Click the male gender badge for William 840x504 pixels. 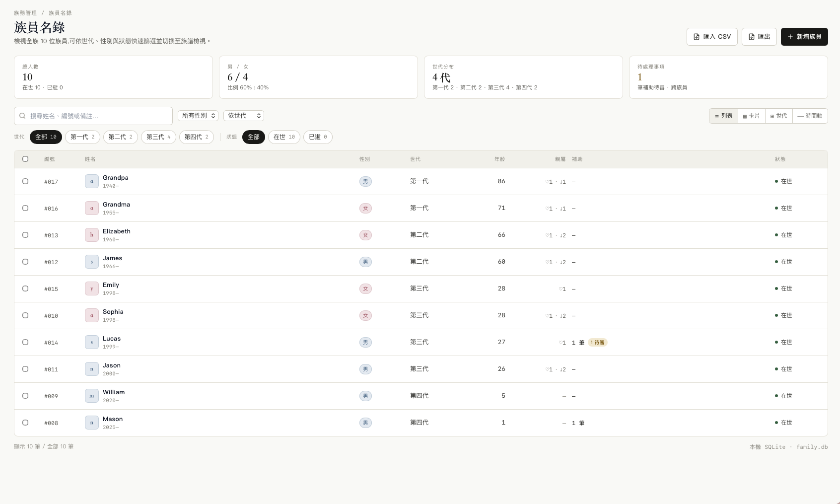365,396
